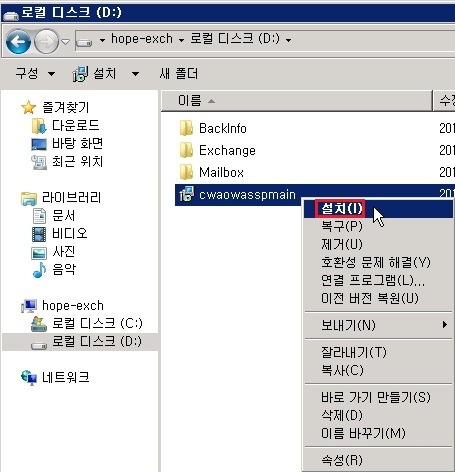Choose 제거(U) in the context menu
The height and width of the screenshot is (472, 455).
378,245
